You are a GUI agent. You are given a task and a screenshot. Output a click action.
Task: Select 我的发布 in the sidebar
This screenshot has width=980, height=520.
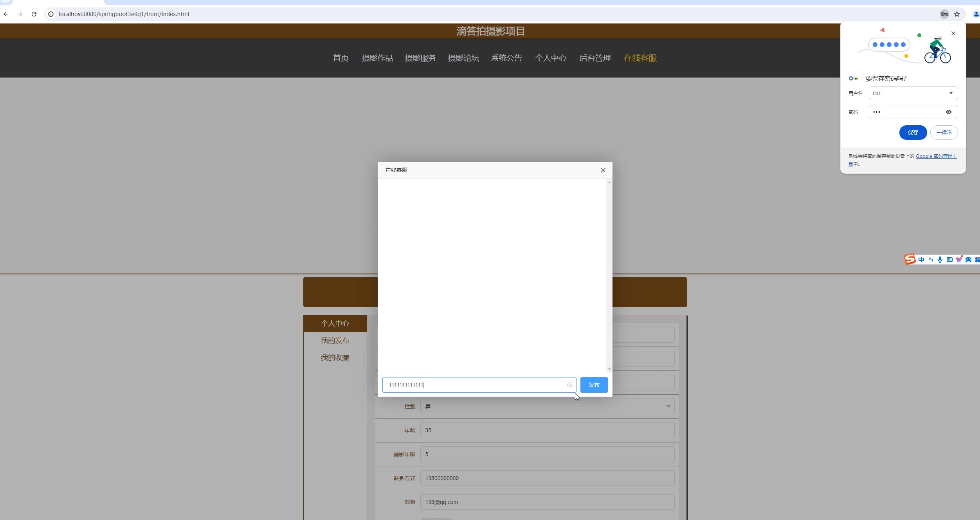pyautogui.click(x=335, y=340)
